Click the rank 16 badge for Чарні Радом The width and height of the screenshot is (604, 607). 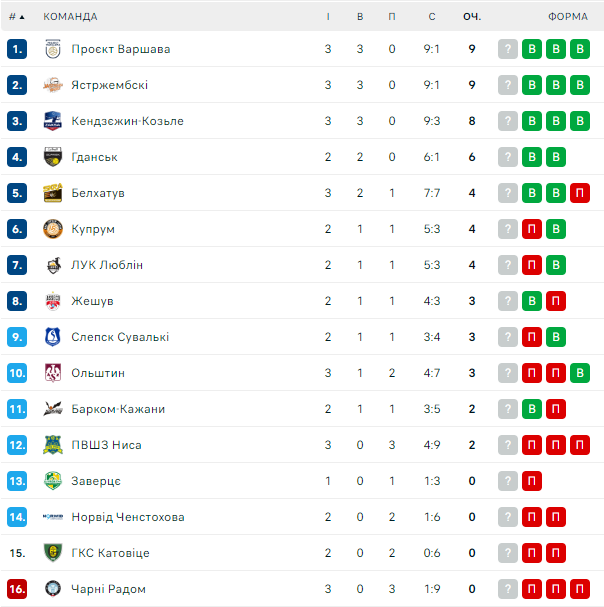17,589
